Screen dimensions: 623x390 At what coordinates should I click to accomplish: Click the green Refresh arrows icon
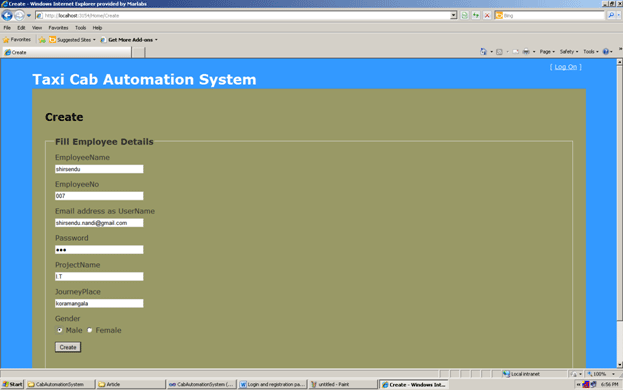tap(476, 15)
